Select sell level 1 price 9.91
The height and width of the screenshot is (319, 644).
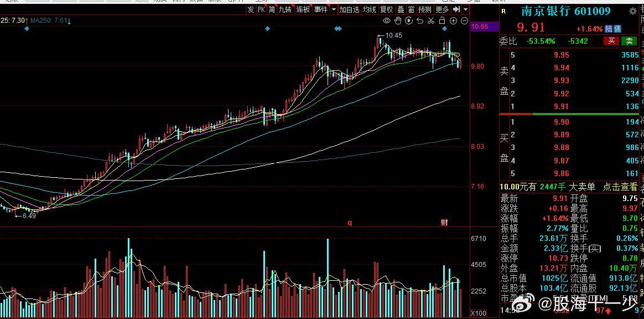click(x=562, y=106)
